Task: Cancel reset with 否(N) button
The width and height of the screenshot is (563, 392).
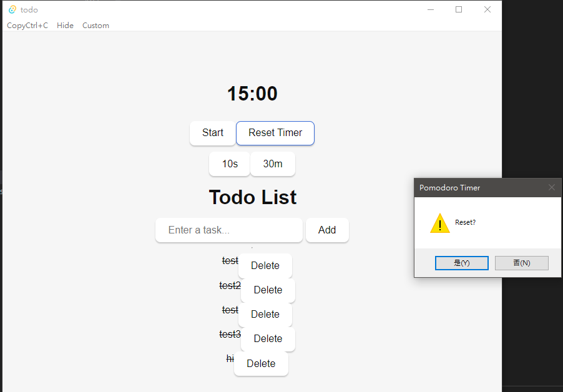Action: click(x=521, y=263)
